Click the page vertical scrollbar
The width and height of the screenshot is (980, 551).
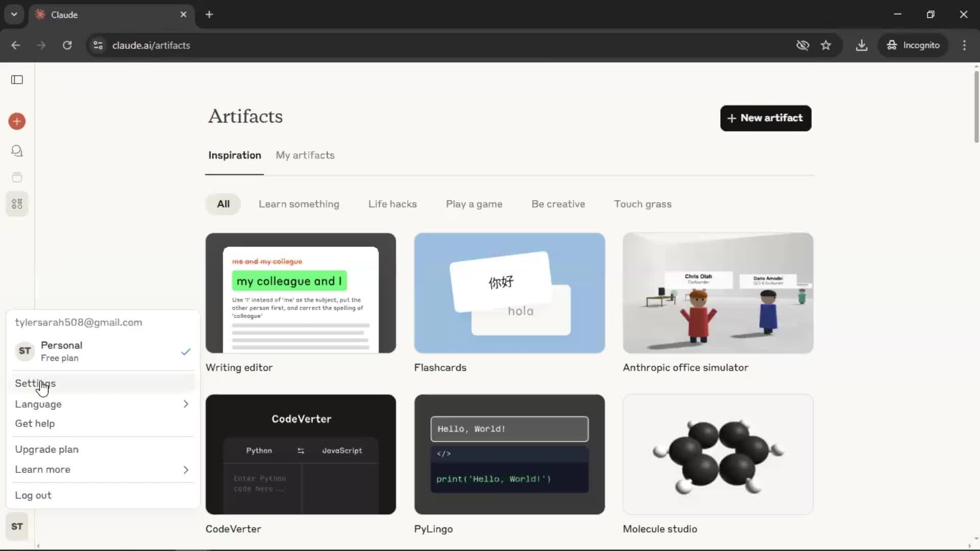pyautogui.click(x=976, y=107)
